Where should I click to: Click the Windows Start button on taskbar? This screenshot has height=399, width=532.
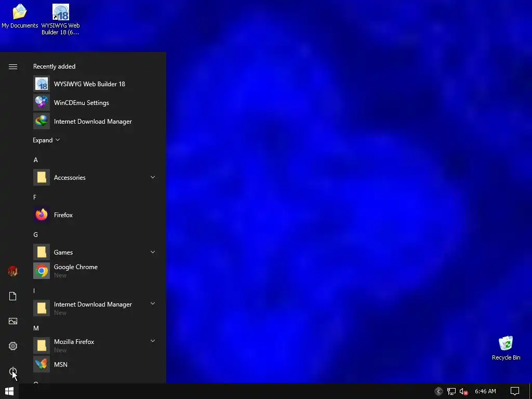9,391
